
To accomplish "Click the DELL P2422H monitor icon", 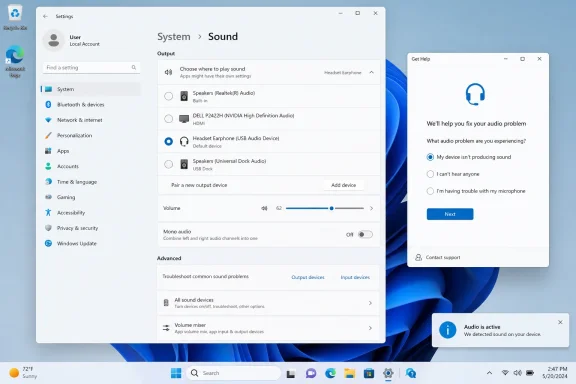I will 184,119.
